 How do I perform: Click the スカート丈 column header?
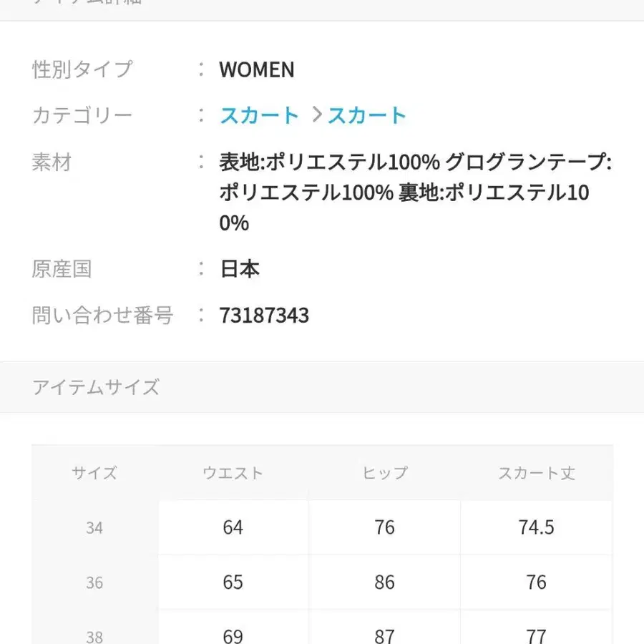click(x=536, y=473)
